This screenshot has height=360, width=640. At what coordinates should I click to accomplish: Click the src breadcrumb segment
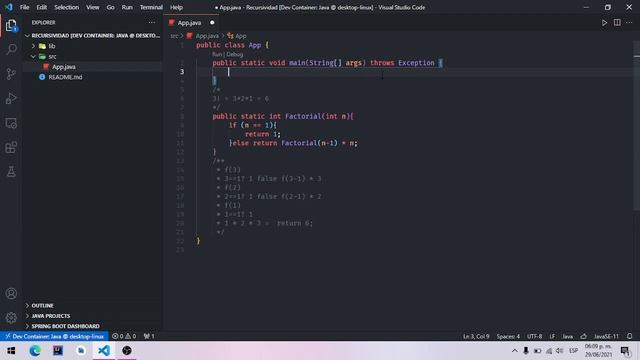174,36
